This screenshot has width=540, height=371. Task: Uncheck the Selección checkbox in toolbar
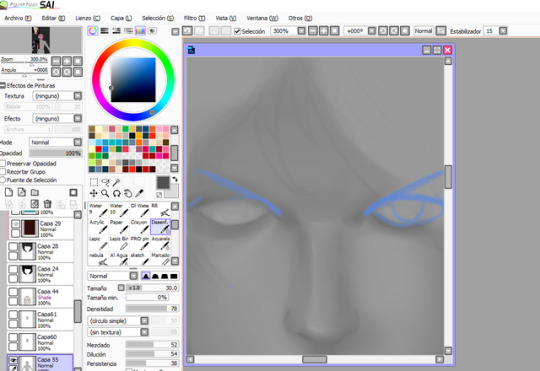point(237,31)
